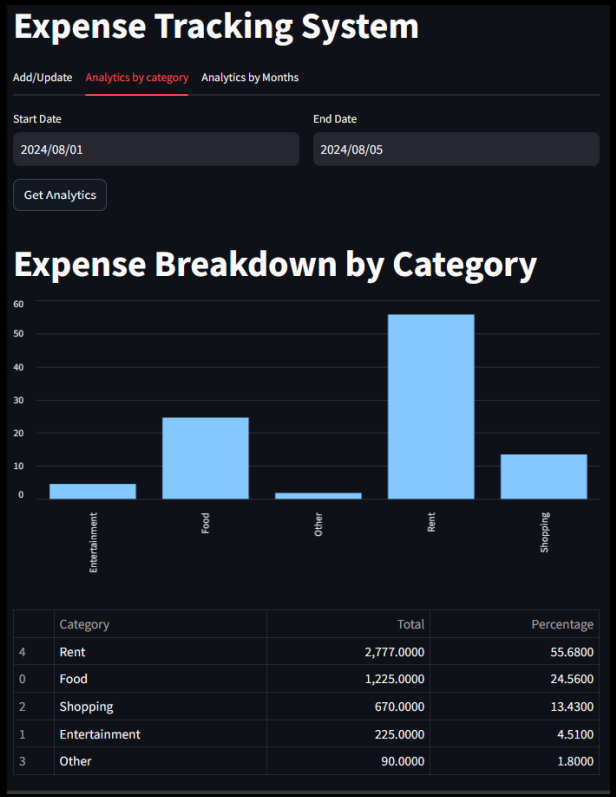Click the Food bar in the chart
The height and width of the screenshot is (797, 616).
click(x=205, y=458)
